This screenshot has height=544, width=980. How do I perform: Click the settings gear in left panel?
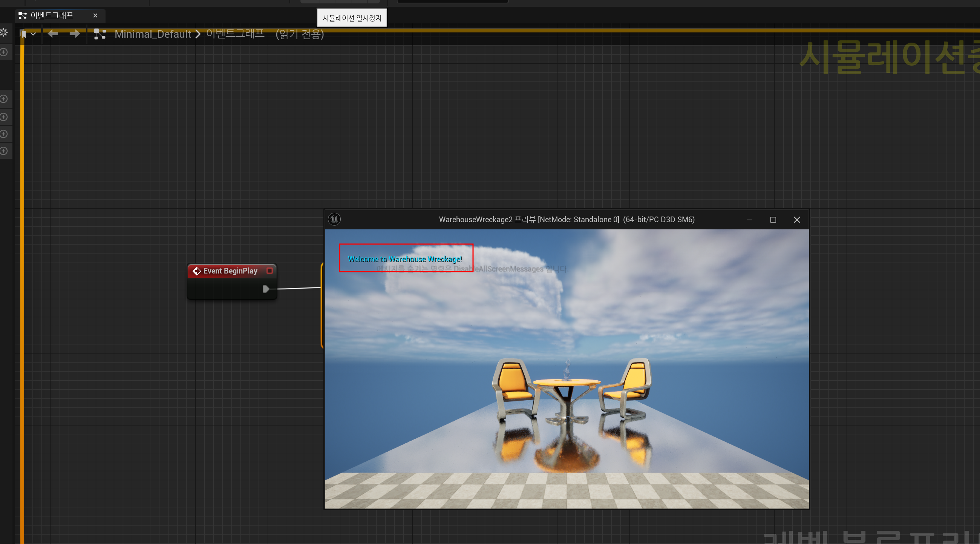(4, 33)
